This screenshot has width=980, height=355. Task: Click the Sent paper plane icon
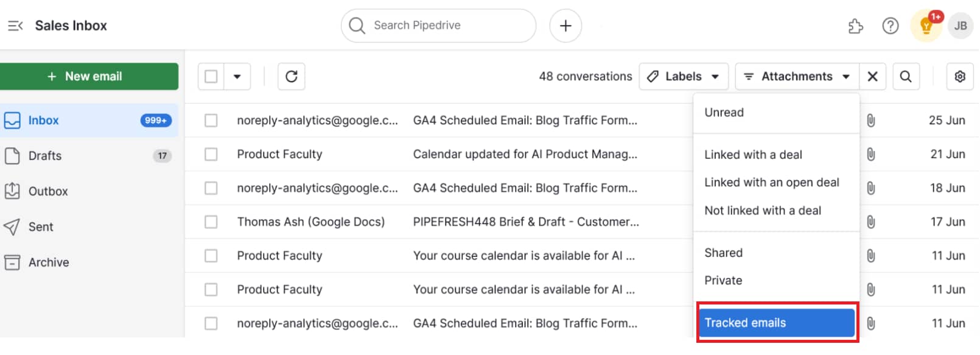12,226
